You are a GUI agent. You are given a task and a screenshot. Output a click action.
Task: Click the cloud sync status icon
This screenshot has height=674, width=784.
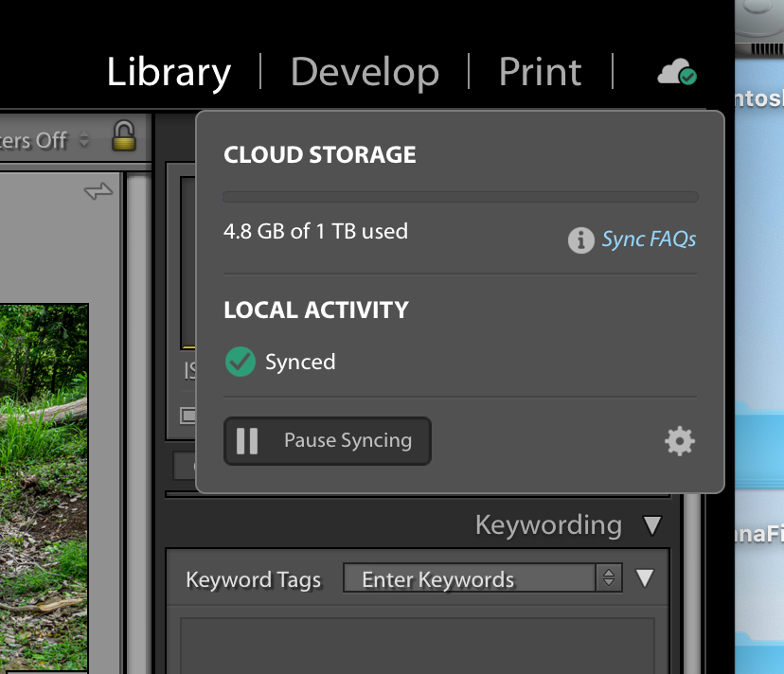(677, 72)
